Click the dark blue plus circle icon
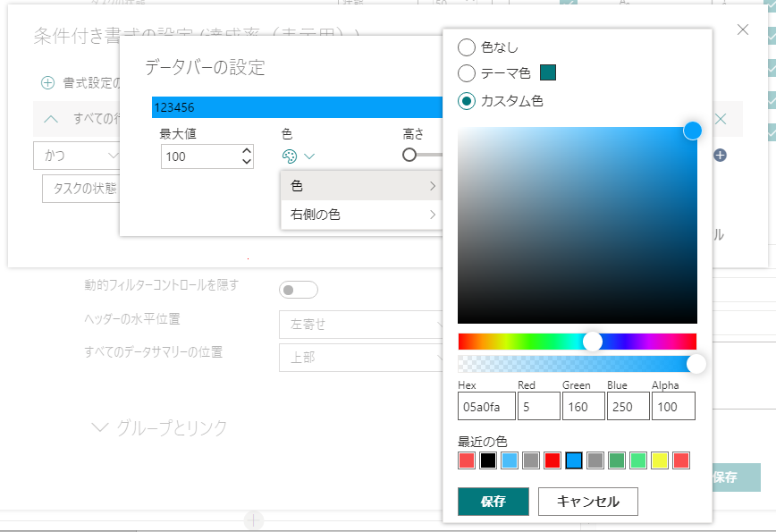The height and width of the screenshot is (532, 776). (x=720, y=155)
